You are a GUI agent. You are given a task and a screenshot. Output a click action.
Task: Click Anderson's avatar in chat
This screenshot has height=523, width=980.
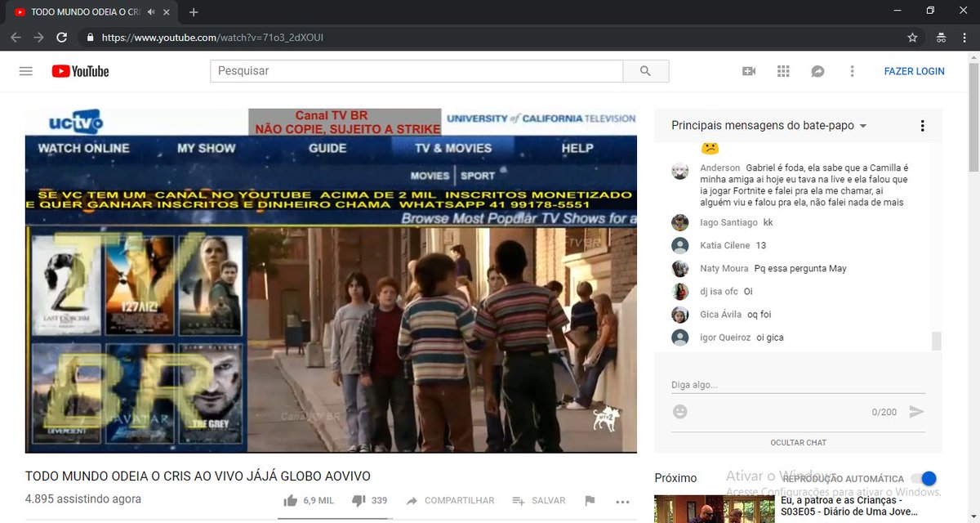tap(679, 171)
